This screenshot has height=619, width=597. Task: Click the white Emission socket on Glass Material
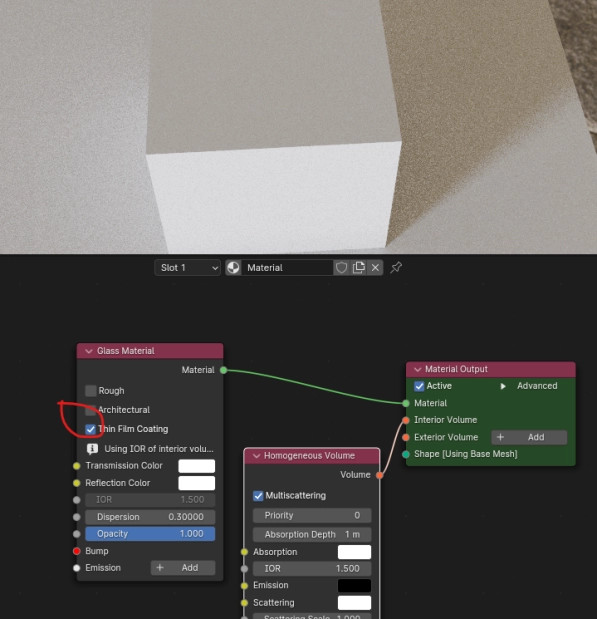point(77,568)
